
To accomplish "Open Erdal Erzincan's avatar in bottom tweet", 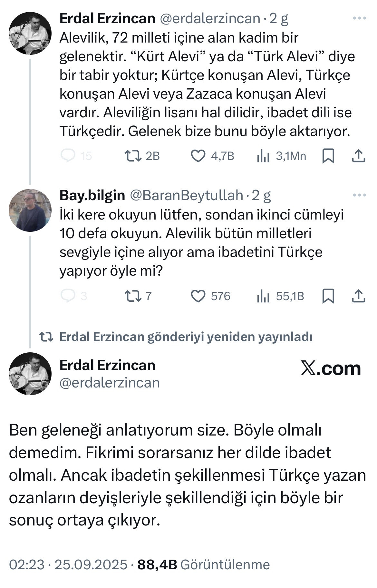I will tap(30, 374).
